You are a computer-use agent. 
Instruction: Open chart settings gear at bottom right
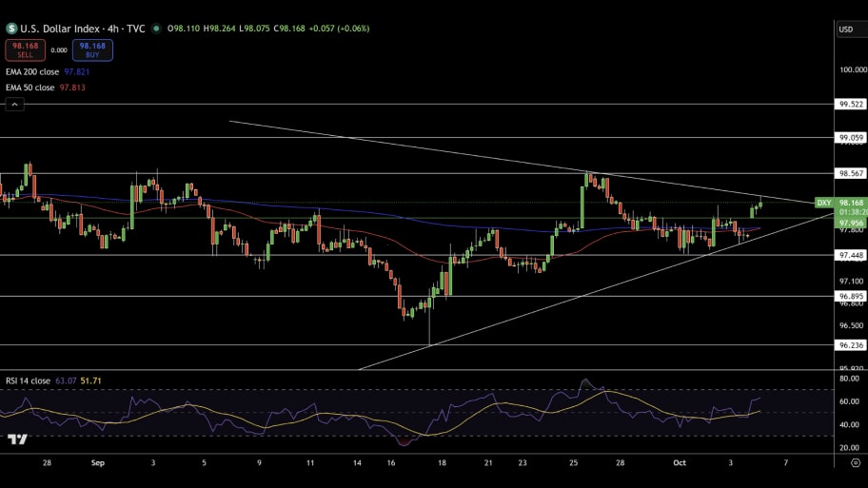(x=845, y=461)
